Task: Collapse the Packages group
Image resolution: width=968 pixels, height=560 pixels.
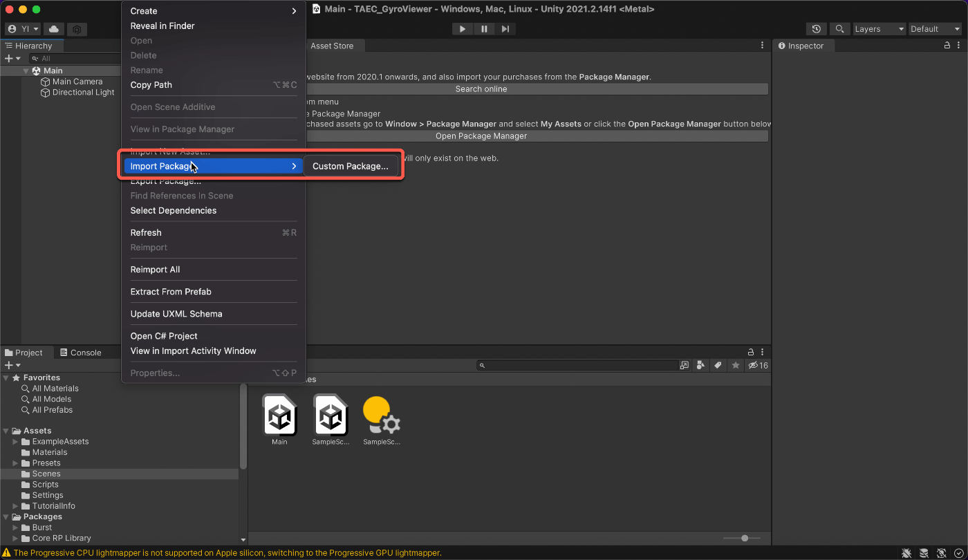Action: click(x=6, y=516)
